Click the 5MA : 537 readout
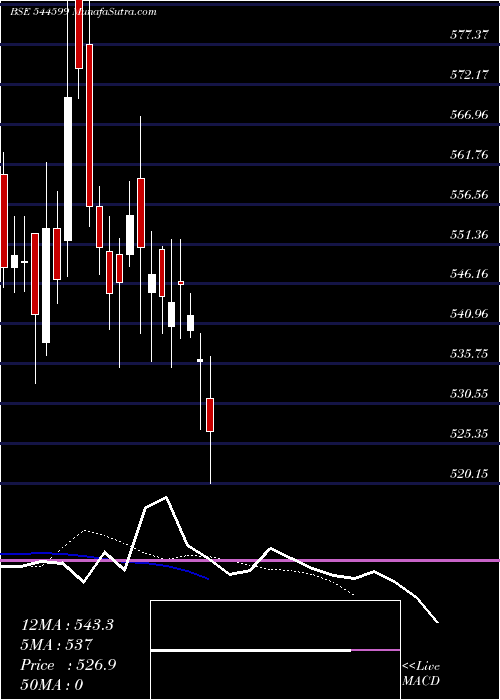The image size is (500, 700). click(57, 644)
